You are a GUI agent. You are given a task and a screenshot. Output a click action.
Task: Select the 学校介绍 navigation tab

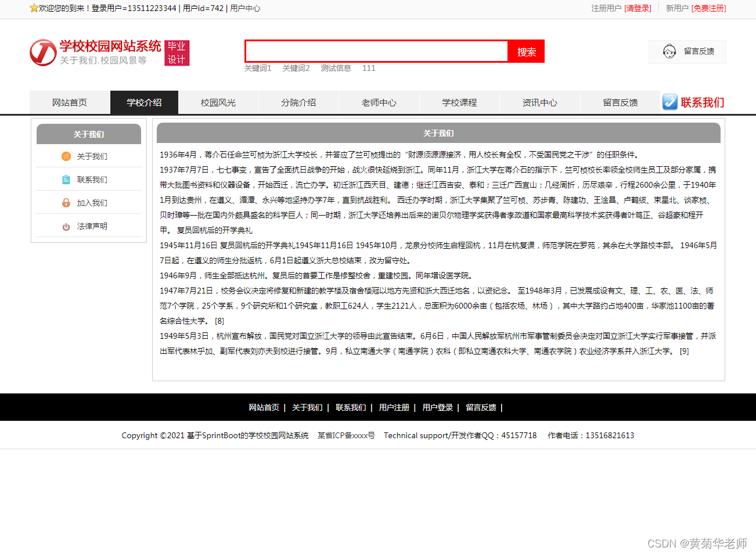click(144, 102)
